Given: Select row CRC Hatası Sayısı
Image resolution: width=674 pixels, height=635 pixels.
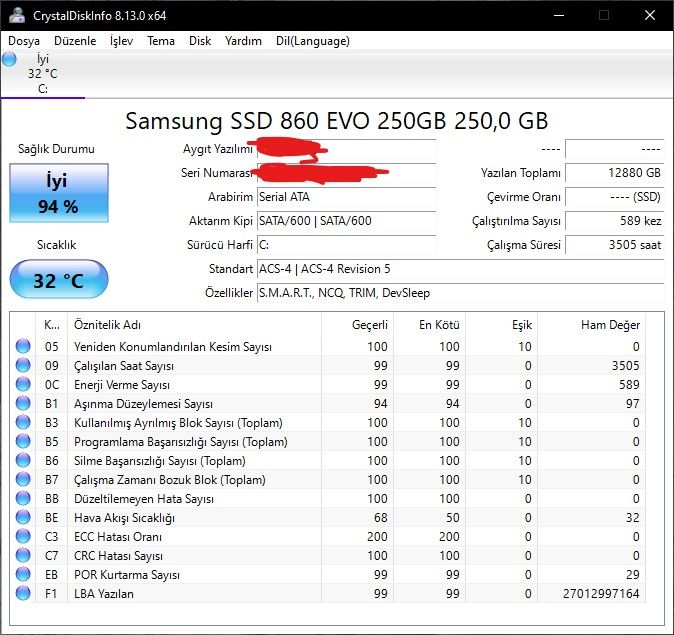Looking at the screenshot, I should pyautogui.click(x=328, y=555).
